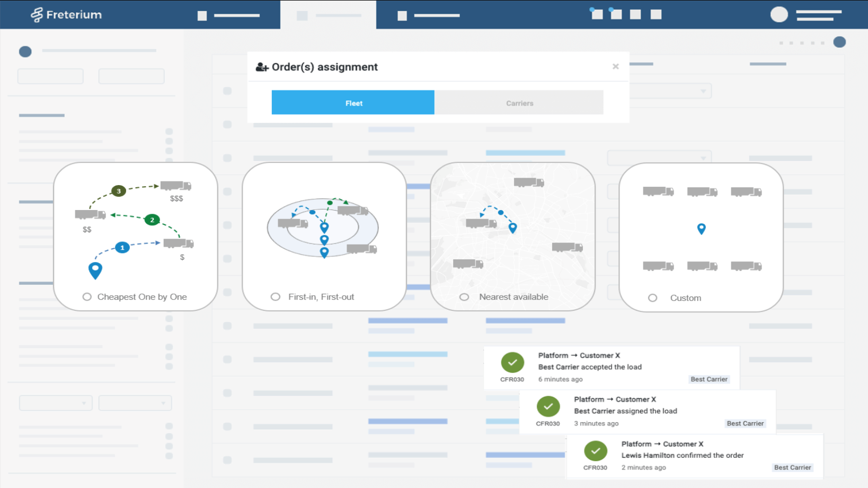The width and height of the screenshot is (868, 488).
Task: Click the blue step 1 route marker
Action: click(x=122, y=248)
